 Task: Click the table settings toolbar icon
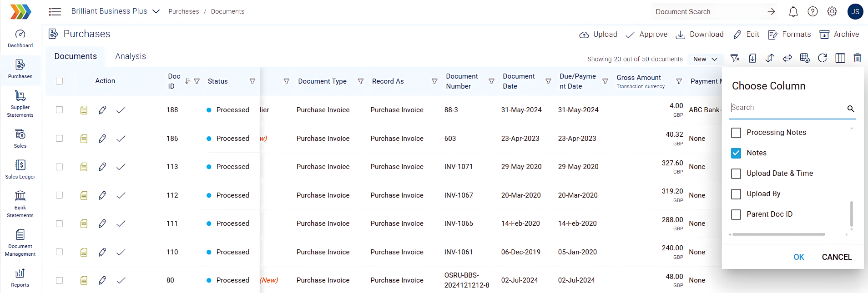click(x=804, y=58)
